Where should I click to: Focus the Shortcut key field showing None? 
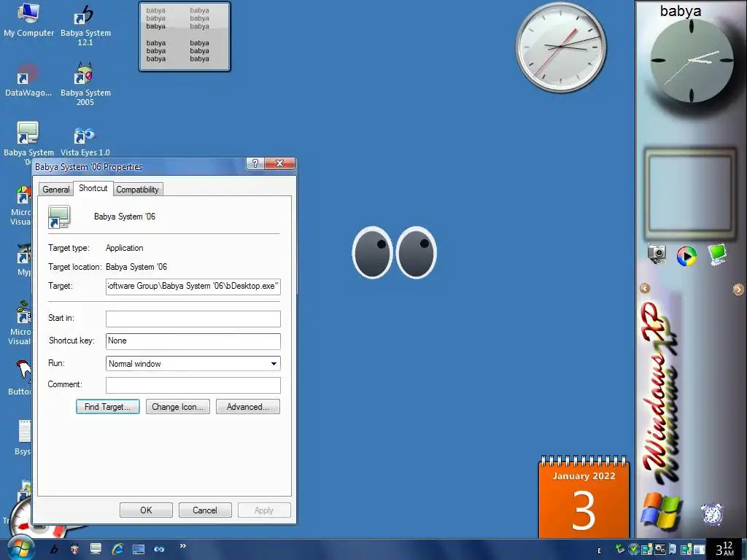pyautogui.click(x=193, y=341)
